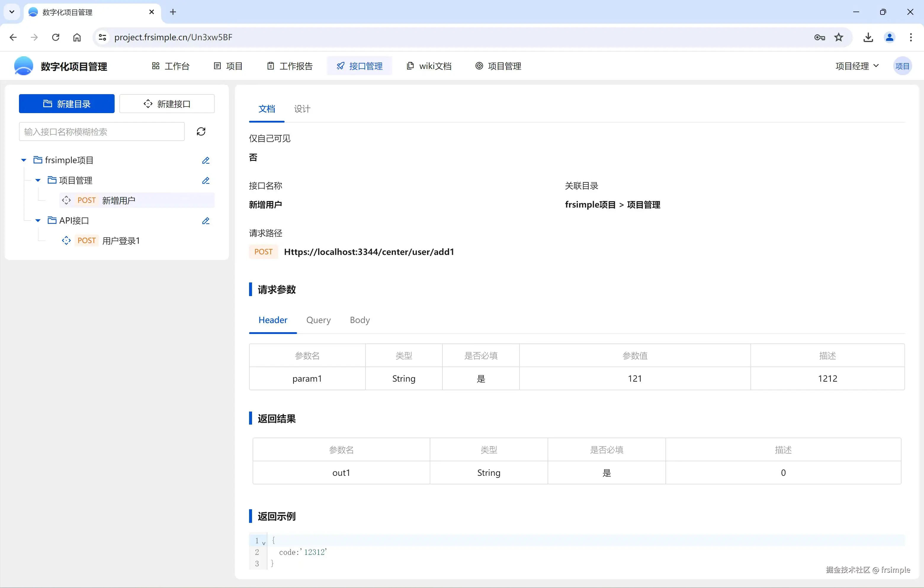Select the Query parameters tab
The width and height of the screenshot is (924, 588).
click(x=318, y=320)
